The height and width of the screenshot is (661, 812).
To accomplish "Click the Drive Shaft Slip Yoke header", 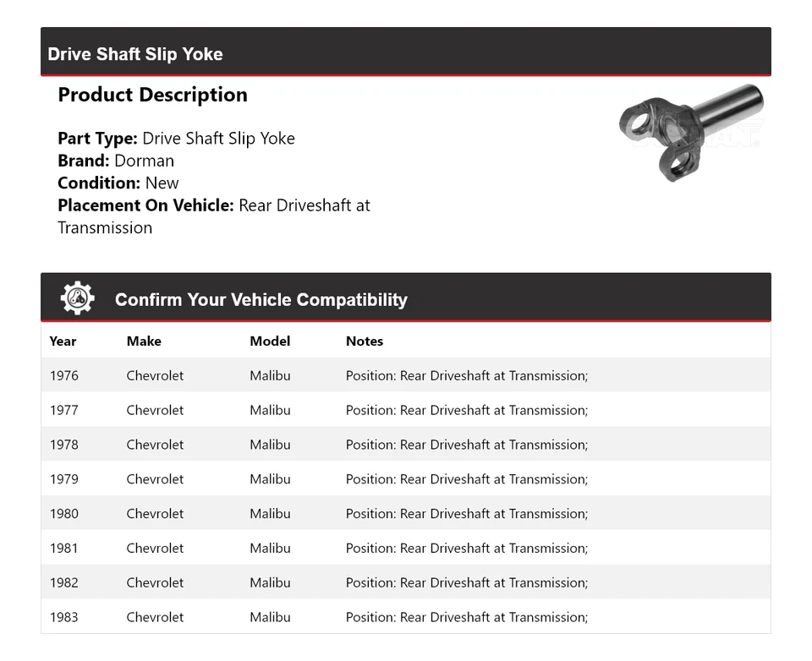I will (x=135, y=54).
